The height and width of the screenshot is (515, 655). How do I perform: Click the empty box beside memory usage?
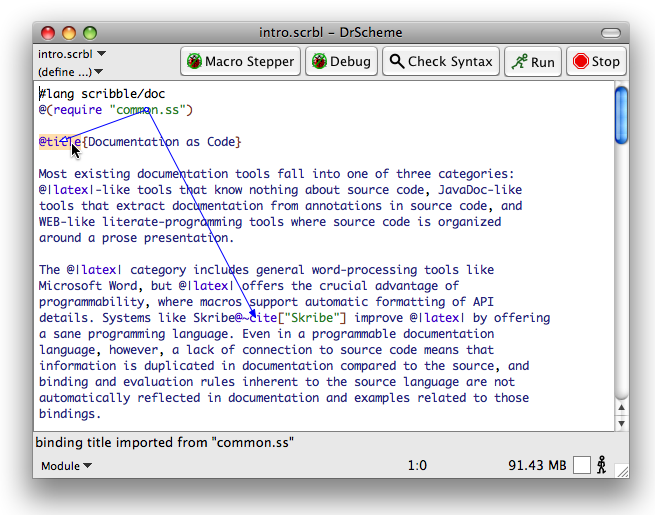(582, 465)
